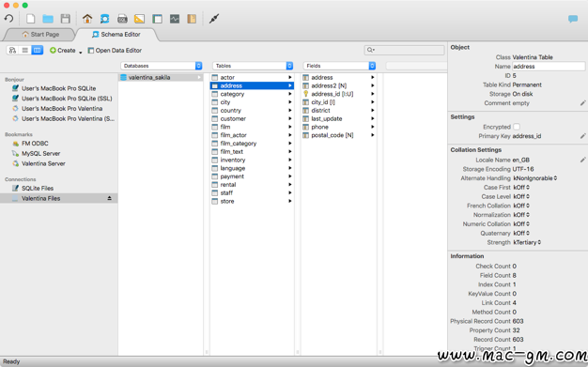Expand the rental table arrow

[x=290, y=184]
